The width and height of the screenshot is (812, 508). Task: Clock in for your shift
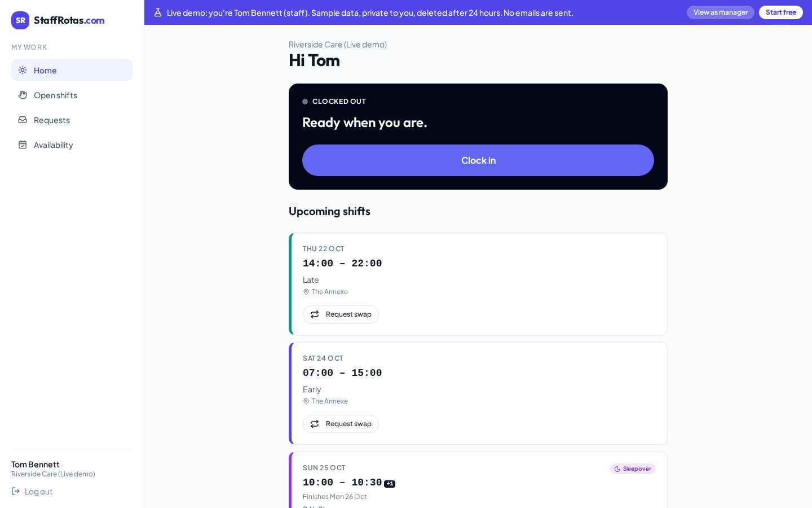[x=478, y=160]
